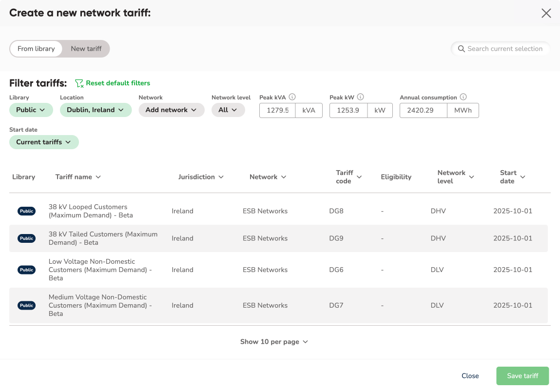Image resolution: width=560 pixels, height=392 pixels.
Task: Sort by Network column header
Action: (268, 177)
